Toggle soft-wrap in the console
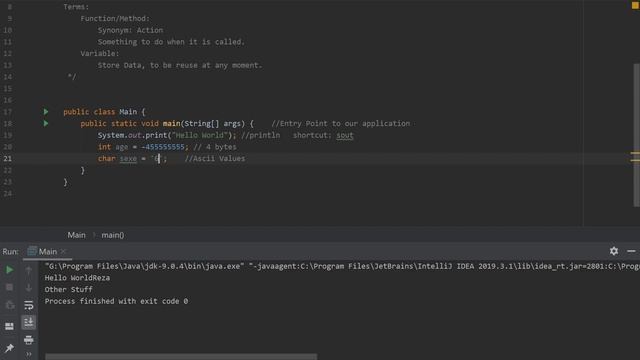Screen dimensions: 640x360 pos(29,305)
